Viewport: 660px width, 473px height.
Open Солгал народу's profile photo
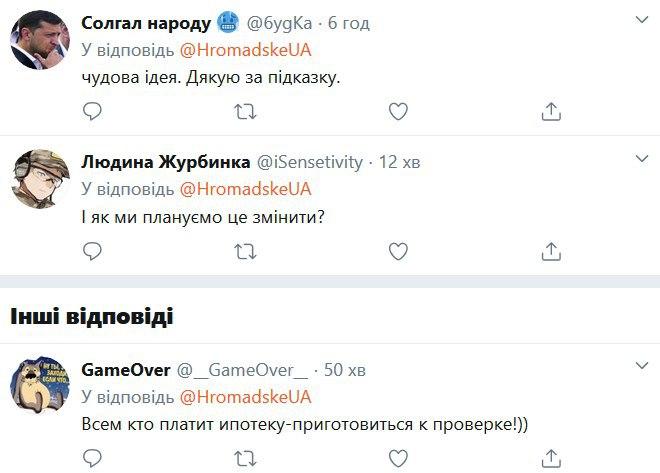(x=39, y=41)
